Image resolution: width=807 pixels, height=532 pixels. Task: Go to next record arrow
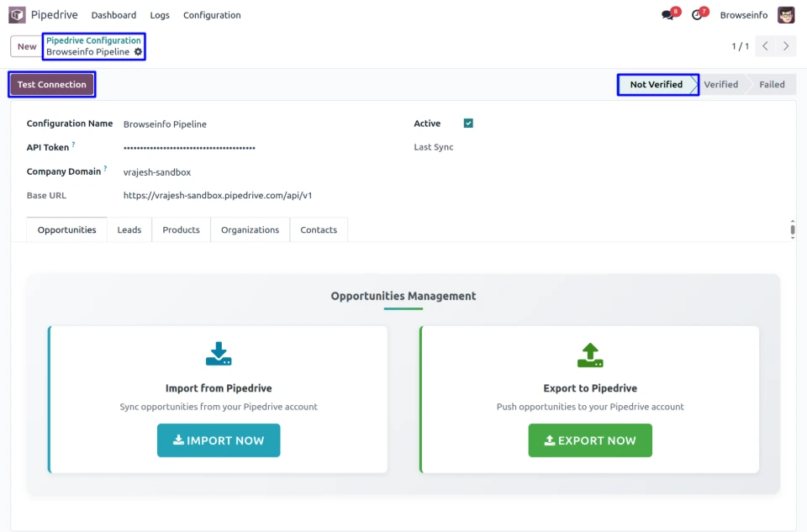pos(786,46)
